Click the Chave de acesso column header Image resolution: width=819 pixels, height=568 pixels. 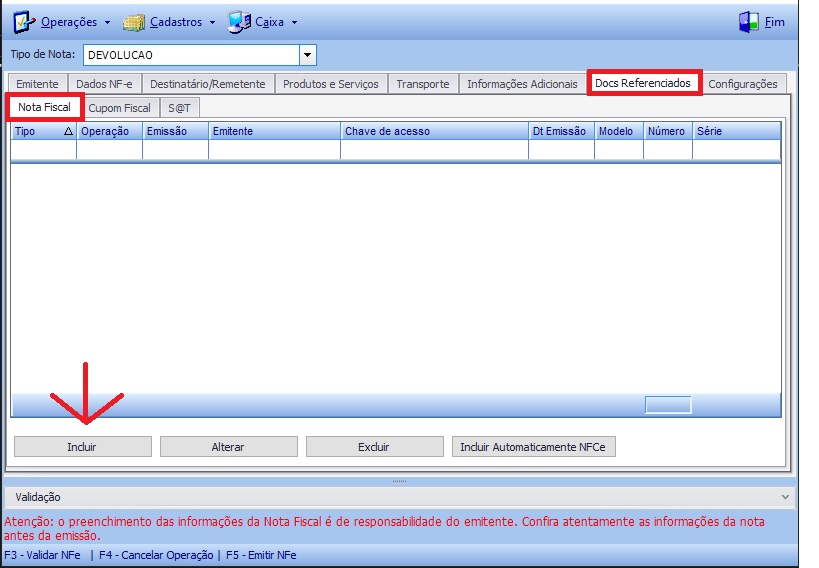[x=434, y=131]
